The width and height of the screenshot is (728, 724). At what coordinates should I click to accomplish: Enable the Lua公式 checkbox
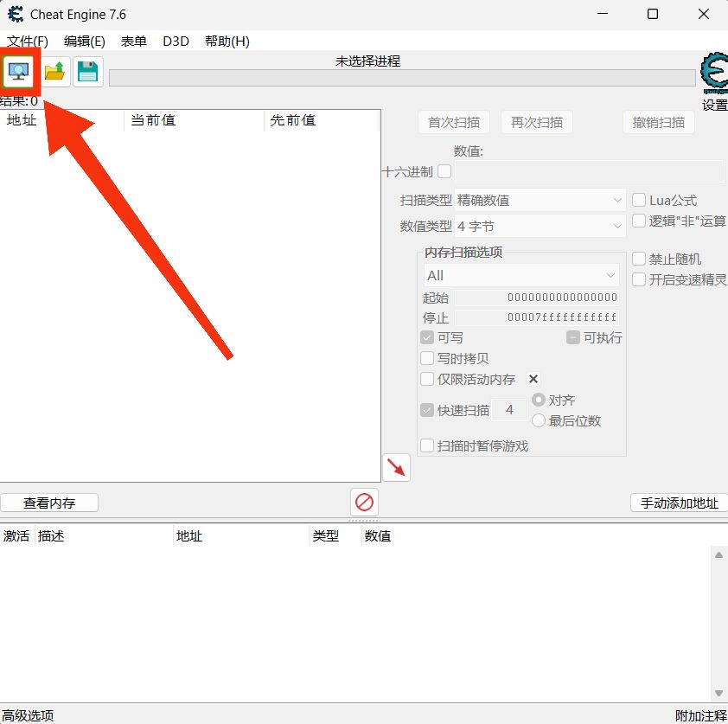[639, 200]
